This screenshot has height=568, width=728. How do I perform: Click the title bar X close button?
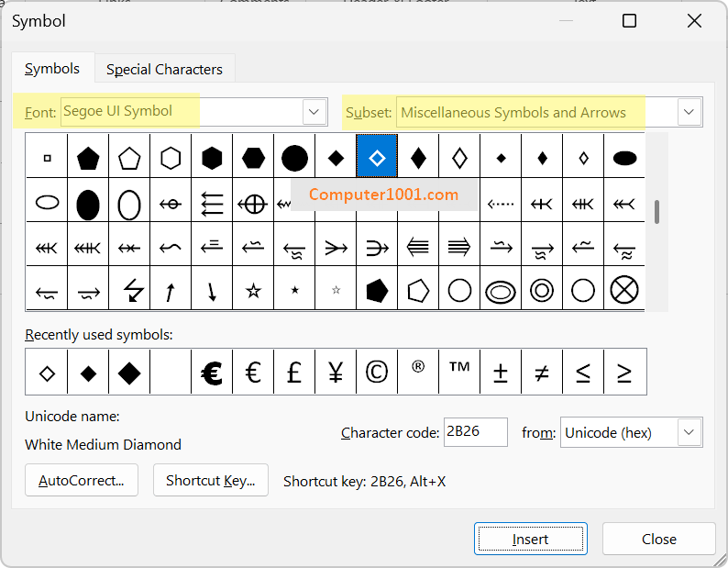coord(694,21)
